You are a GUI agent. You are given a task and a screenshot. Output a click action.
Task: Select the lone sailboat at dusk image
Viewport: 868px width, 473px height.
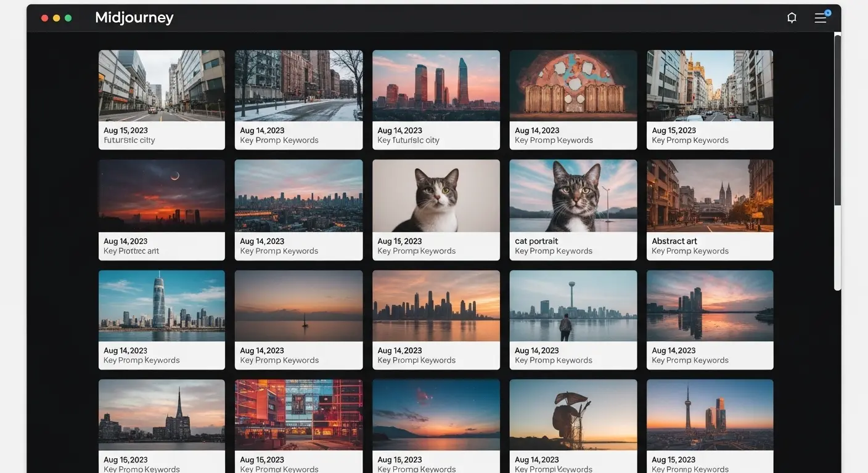298,305
